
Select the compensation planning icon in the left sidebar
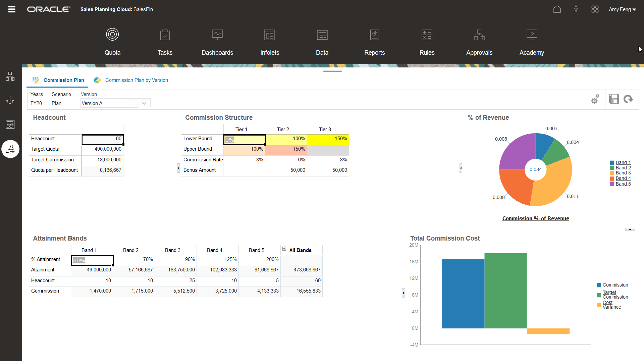coord(10,149)
